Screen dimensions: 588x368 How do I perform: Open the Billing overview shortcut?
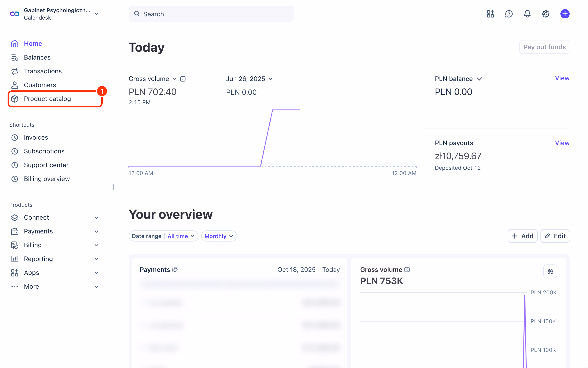pos(47,179)
